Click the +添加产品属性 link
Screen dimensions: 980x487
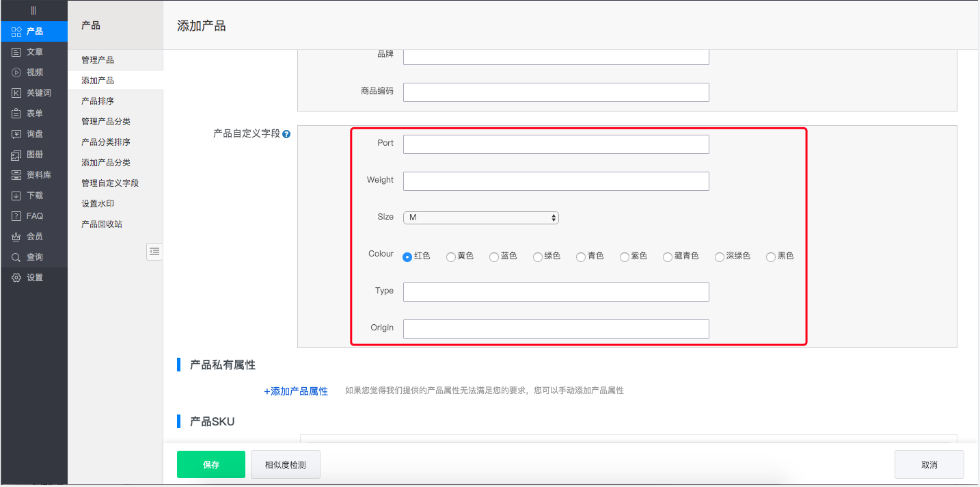tap(296, 391)
